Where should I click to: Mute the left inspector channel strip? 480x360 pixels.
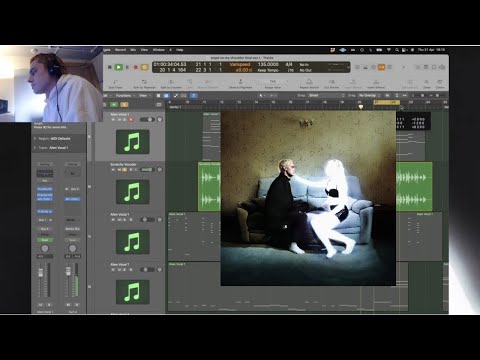40,305
